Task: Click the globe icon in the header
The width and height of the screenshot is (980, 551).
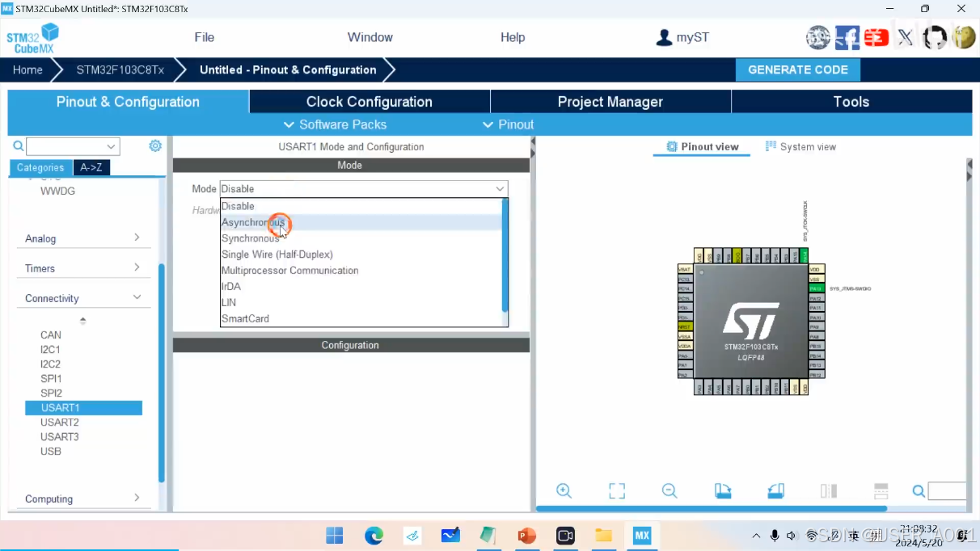Action: click(x=964, y=37)
